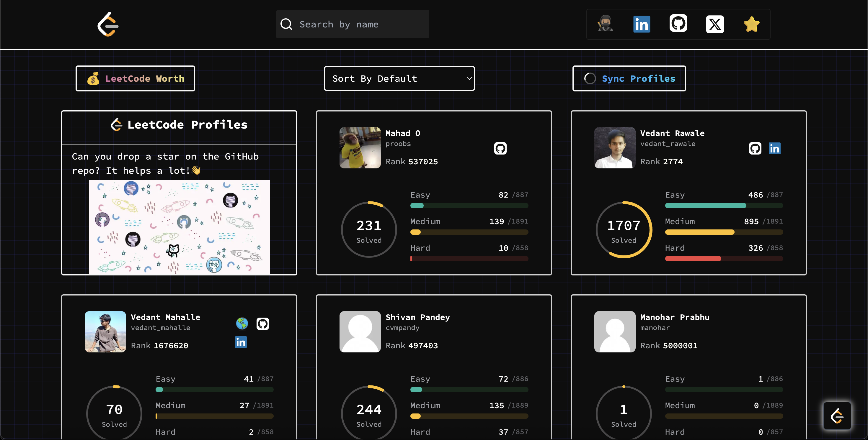Click Vedant Rawale's Easy progress bar
The width and height of the screenshot is (868, 440).
point(724,206)
